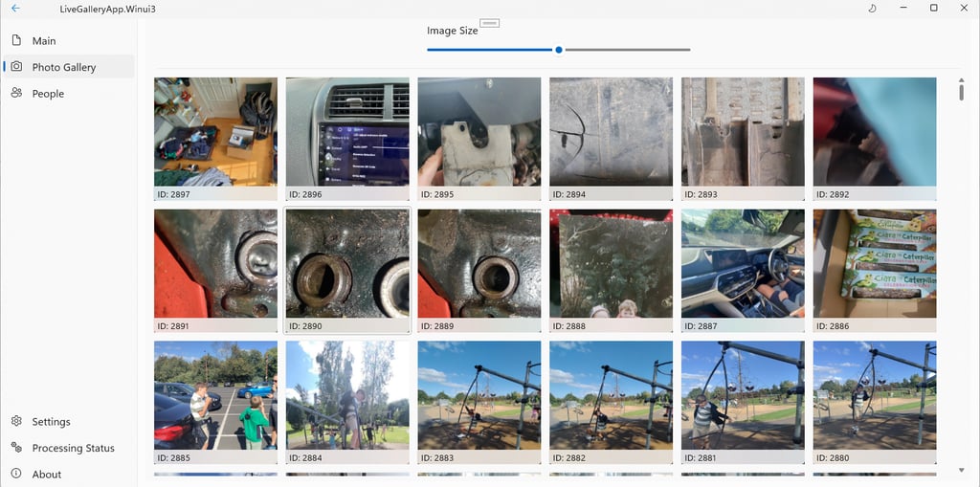Click the People group icon
The width and height of the screenshot is (980, 487).
(17, 93)
